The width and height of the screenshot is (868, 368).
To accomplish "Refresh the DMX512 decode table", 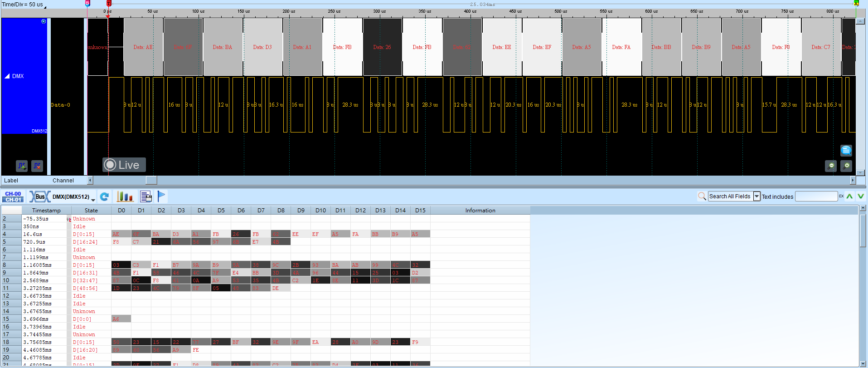I will [104, 196].
